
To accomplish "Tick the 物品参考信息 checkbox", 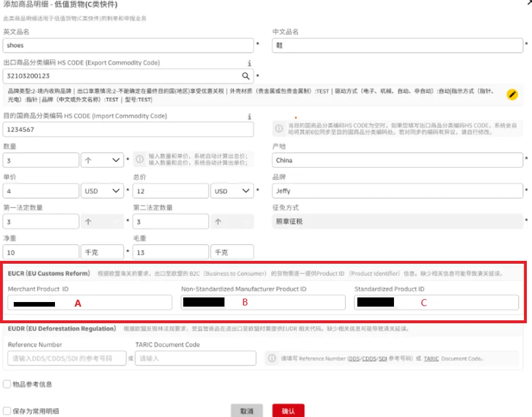I will (x=7, y=384).
